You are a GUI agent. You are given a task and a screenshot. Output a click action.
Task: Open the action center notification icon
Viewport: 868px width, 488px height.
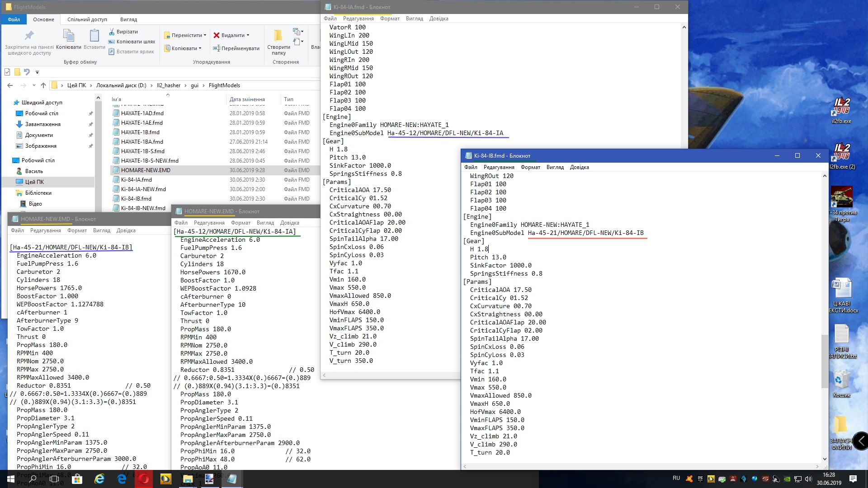point(853,479)
